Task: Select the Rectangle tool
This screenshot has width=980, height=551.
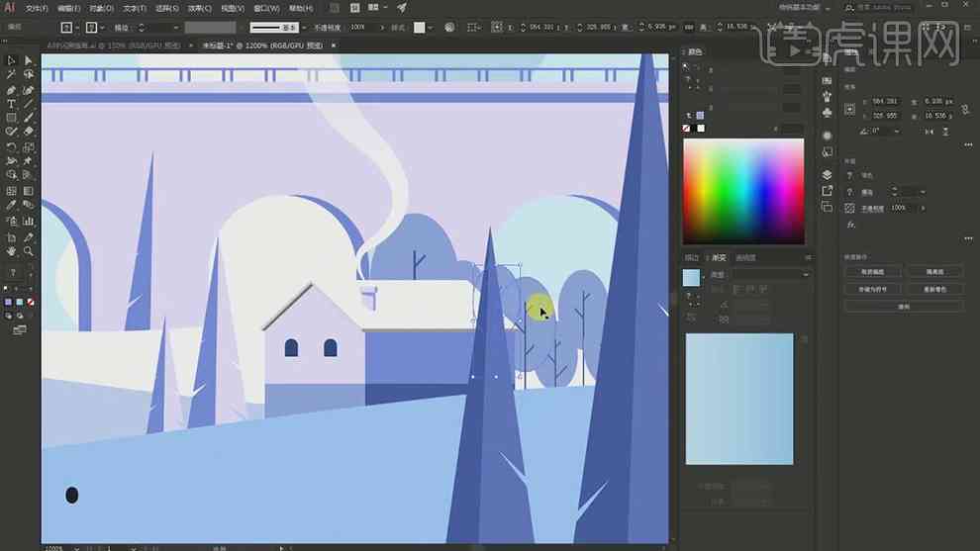Action: (x=11, y=118)
